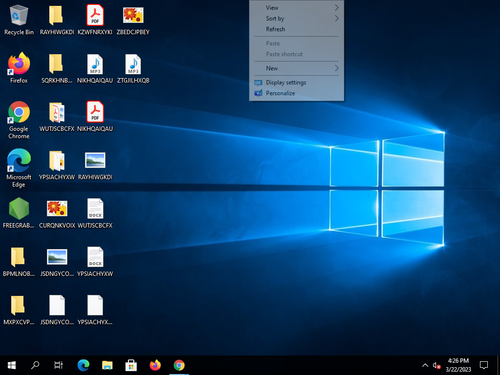The image size is (500, 375).
Task: Expand the New submenu
Action: point(297,68)
